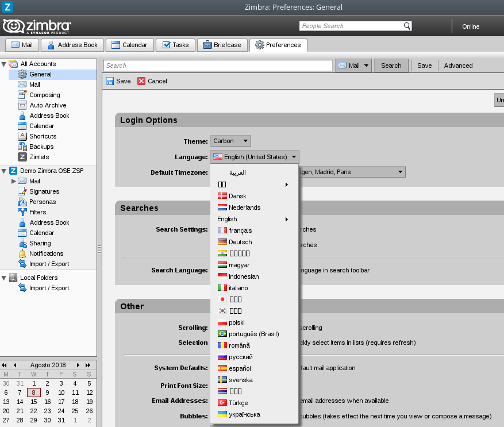Open Sharing settings
This screenshot has width=504, height=427.
click(40, 243)
